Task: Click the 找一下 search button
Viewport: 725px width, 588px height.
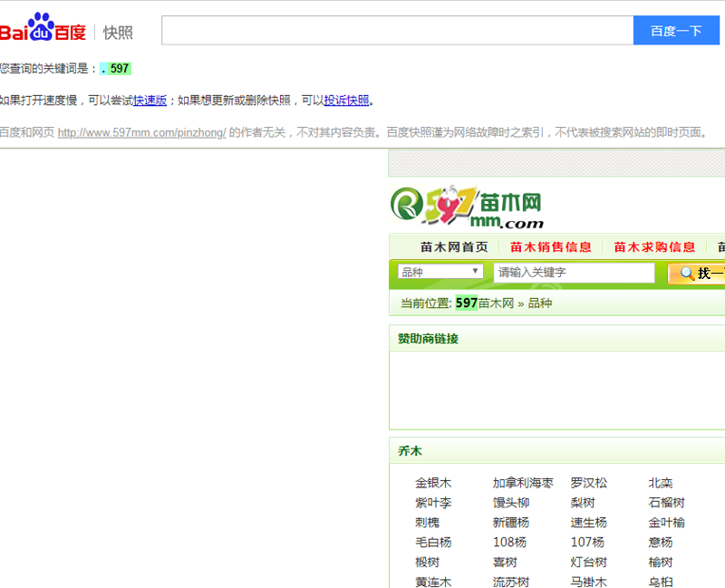Action: (696, 274)
